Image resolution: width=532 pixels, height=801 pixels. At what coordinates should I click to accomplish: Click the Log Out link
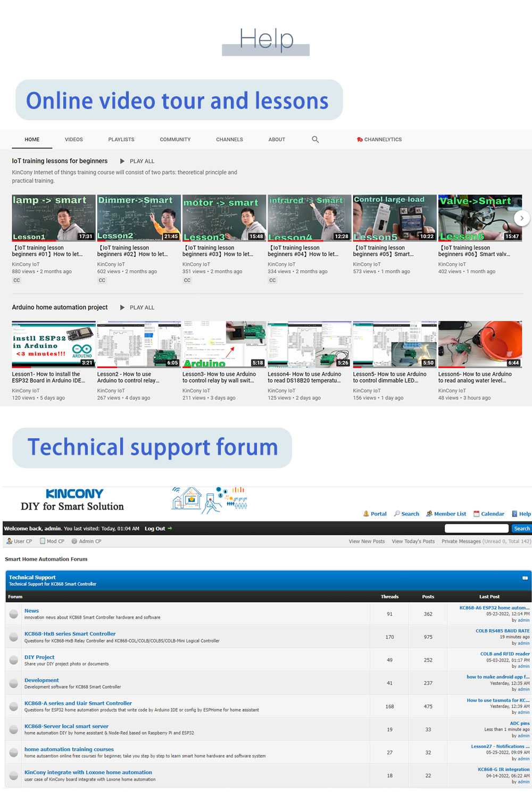click(155, 529)
